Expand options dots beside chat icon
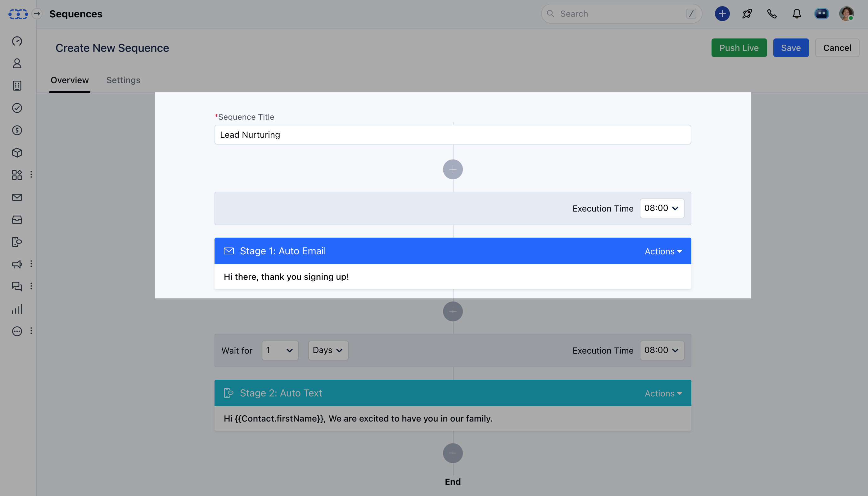This screenshot has width=868, height=496. tap(31, 286)
